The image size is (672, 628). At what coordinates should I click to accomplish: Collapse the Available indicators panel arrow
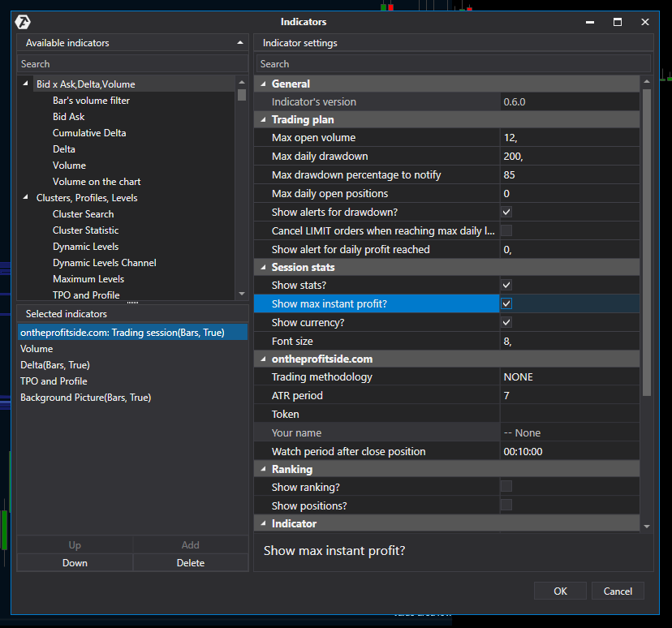coord(240,43)
